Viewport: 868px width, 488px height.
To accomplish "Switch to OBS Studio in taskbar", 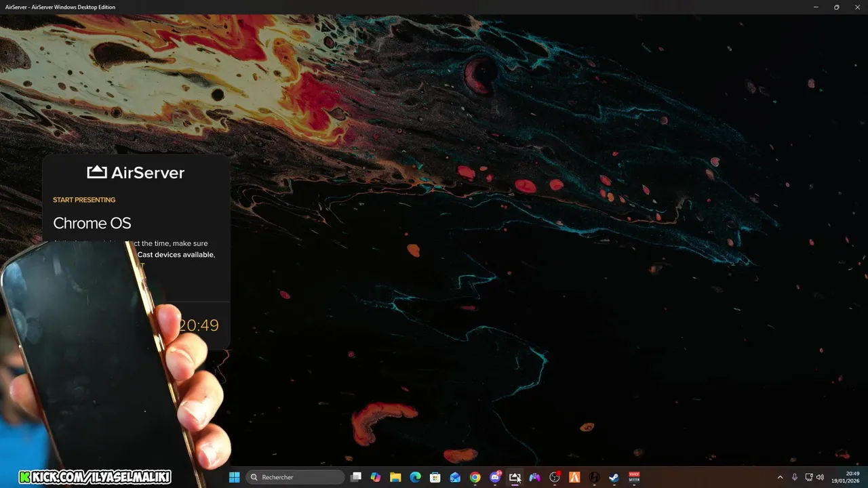I will pos(555,477).
